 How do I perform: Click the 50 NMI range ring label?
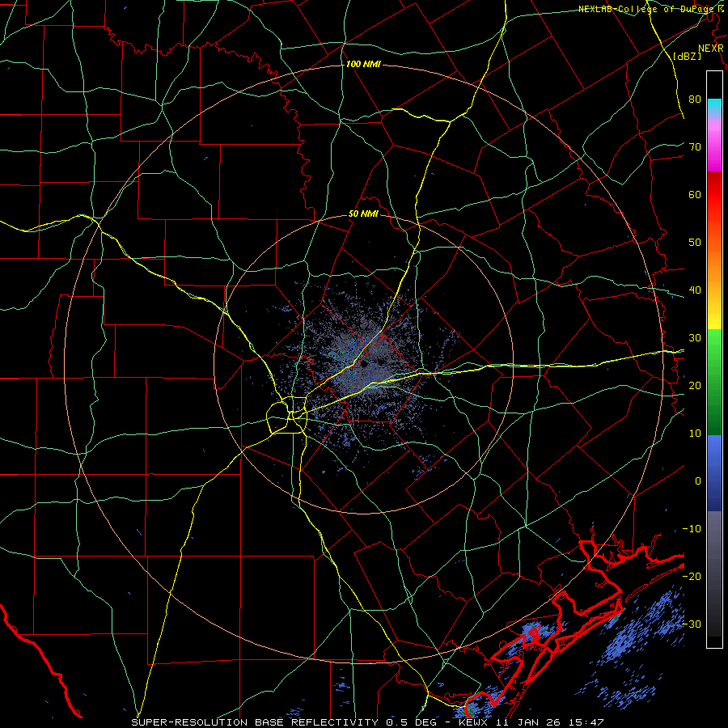(x=363, y=214)
